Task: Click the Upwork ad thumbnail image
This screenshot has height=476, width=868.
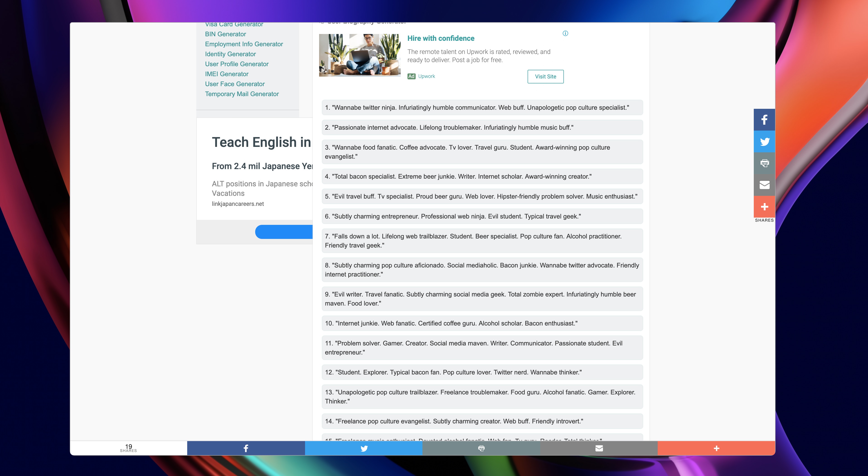Action: coord(359,55)
